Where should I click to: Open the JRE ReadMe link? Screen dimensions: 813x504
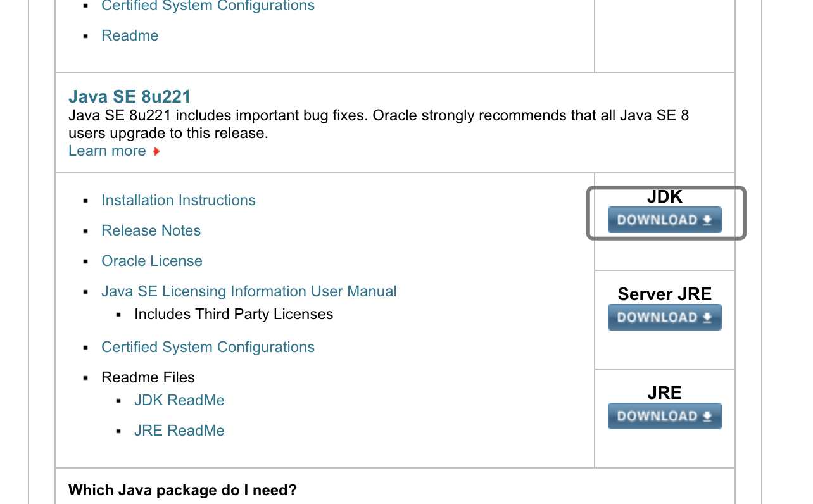click(179, 431)
